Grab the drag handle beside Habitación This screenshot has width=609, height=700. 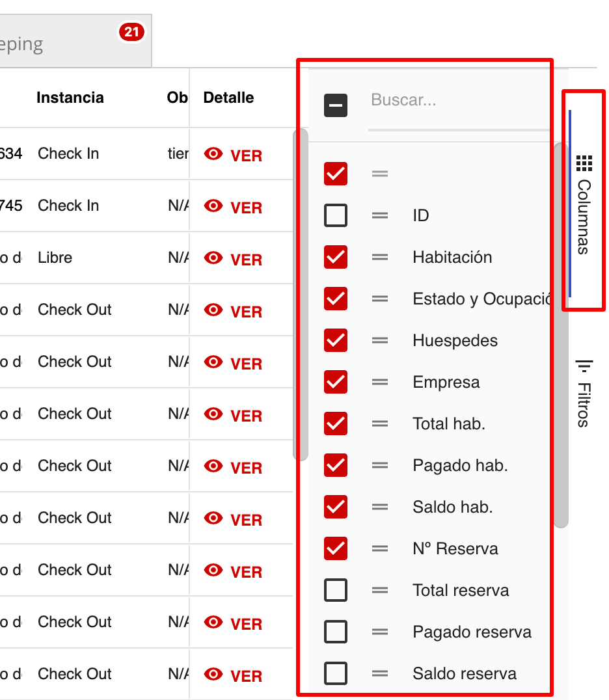point(380,257)
